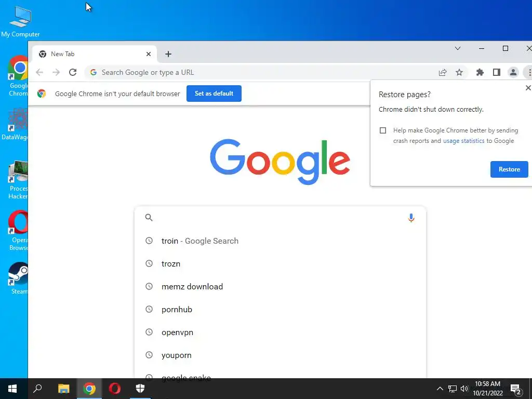Open Windows Security shield in taskbar
Viewport: 532px width, 399px height.
tap(140, 389)
